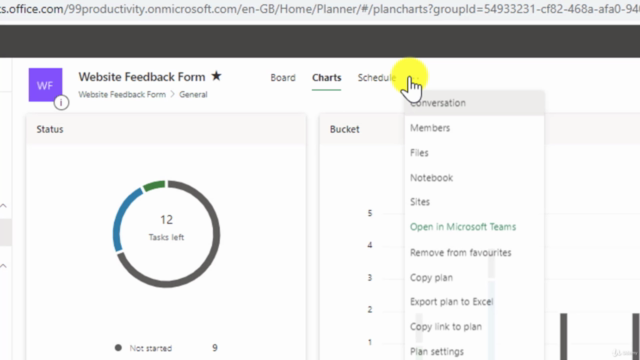Image resolution: width=640 pixels, height=360 pixels.
Task: Select Copy link to plan
Action: [474, 327]
